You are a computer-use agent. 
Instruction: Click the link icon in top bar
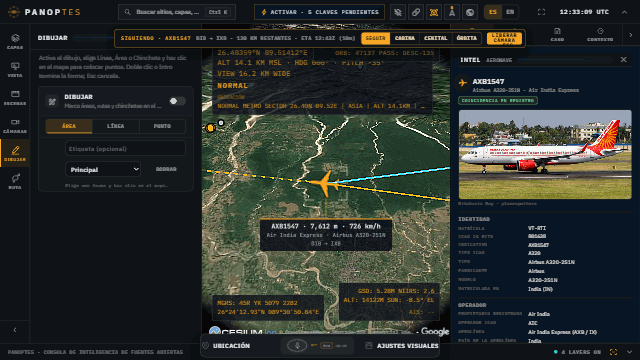[416, 12]
